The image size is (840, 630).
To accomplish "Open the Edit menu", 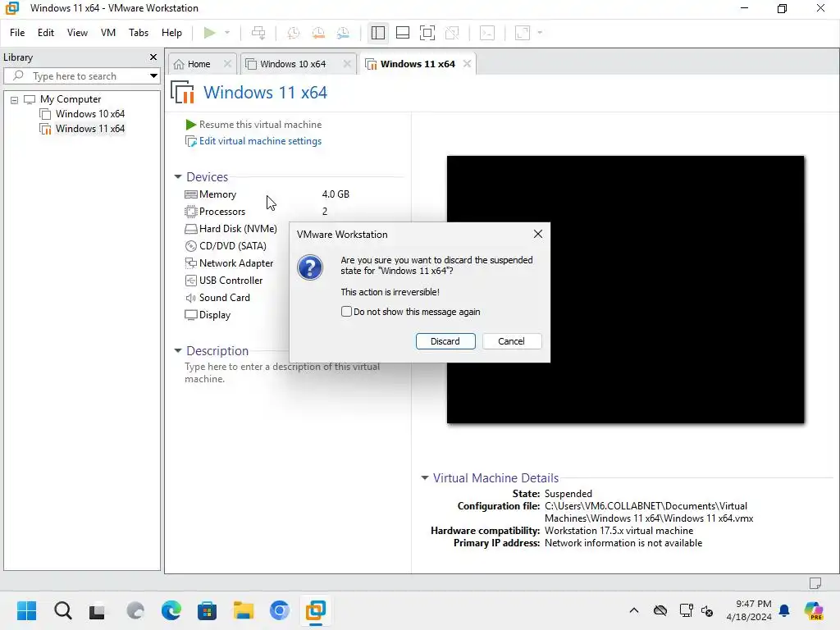I will click(46, 33).
